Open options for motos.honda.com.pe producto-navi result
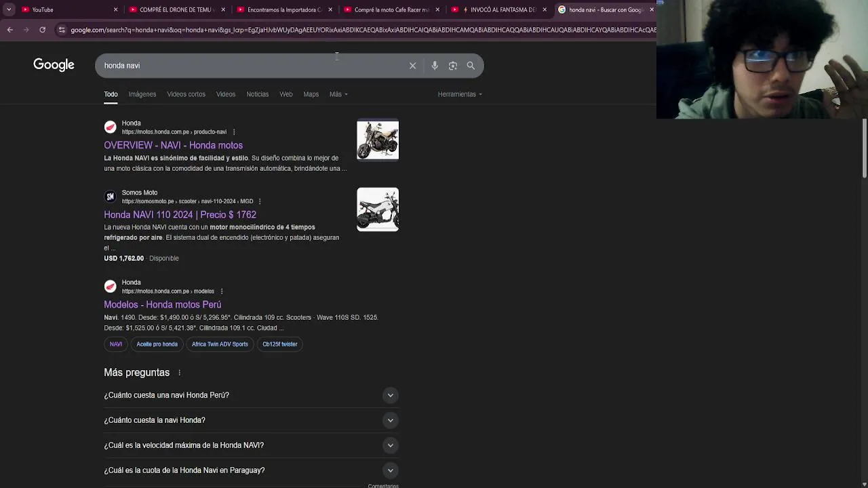868x488 pixels. click(x=234, y=132)
